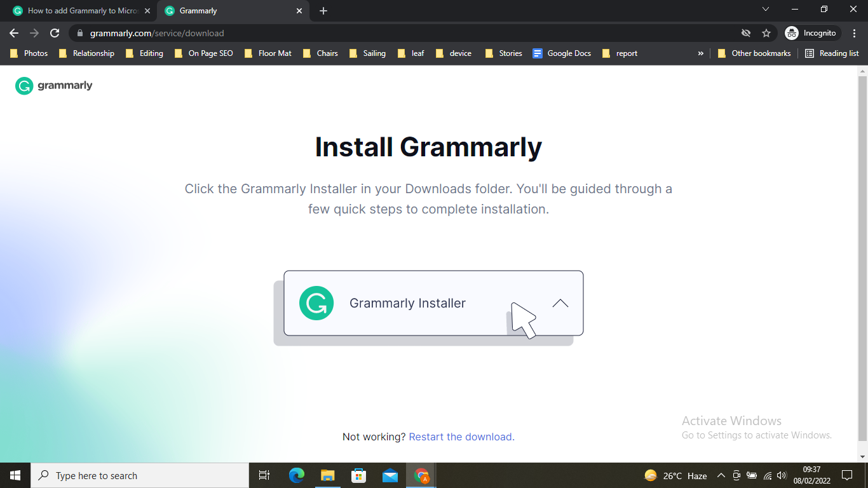
Task: View site security lock information
Action: 80,33
